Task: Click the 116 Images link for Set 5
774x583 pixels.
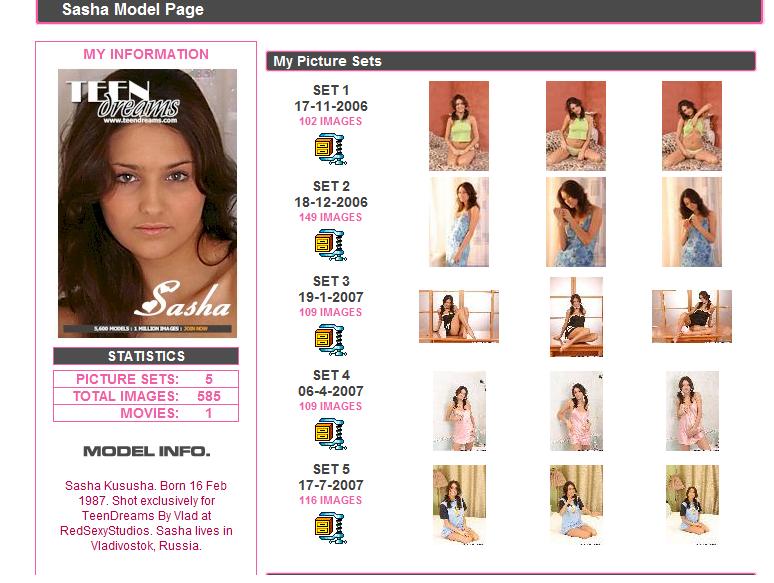Action: pyautogui.click(x=330, y=500)
